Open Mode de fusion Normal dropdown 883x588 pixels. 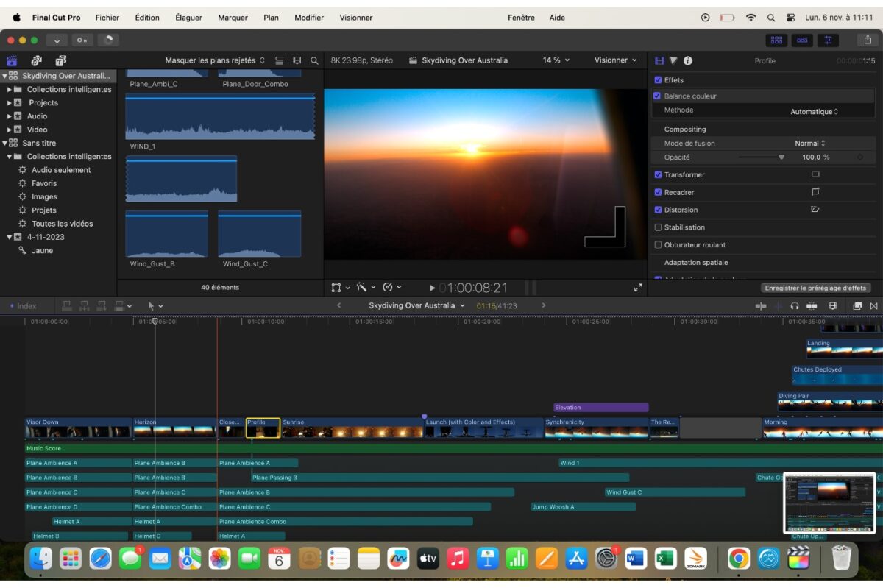tap(809, 143)
